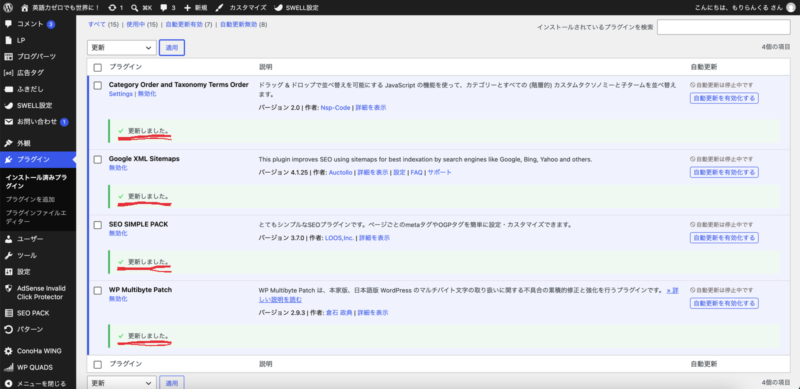Tick the select-all checkbox in the table header

click(97, 67)
